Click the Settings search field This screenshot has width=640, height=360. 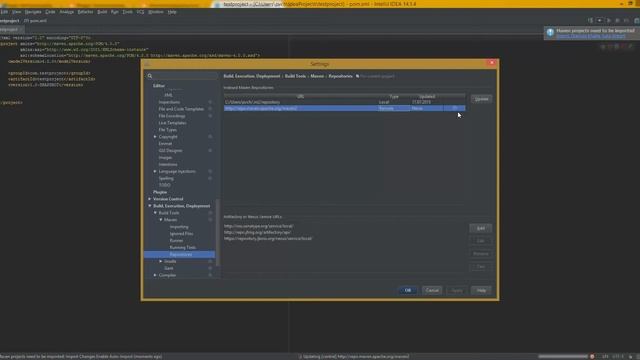[182, 76]
